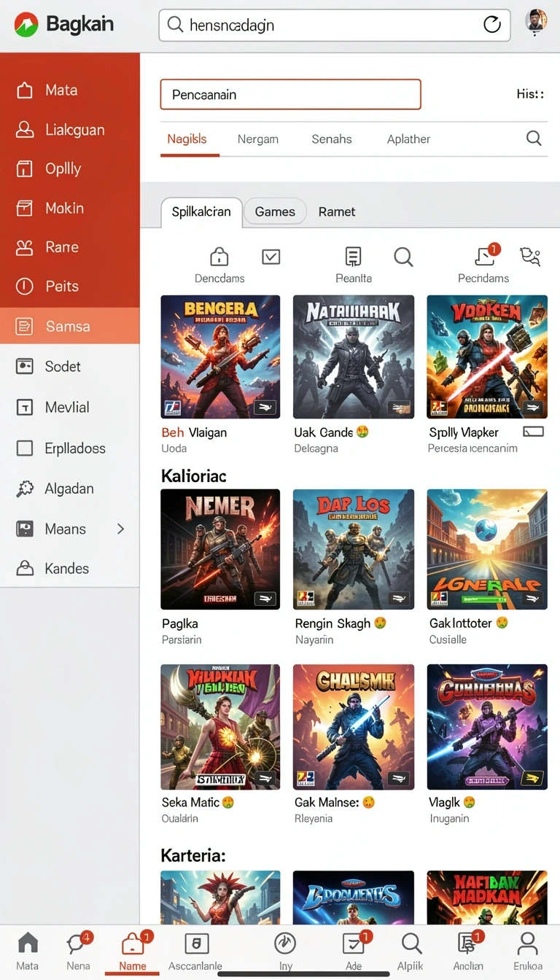Toggle the Eplladoss checkbox icon

tap(25, 448)
